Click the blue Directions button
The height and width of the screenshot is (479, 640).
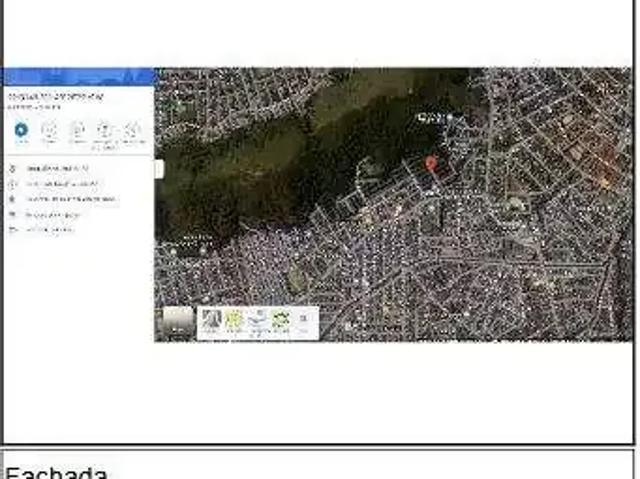coord(21,130)
